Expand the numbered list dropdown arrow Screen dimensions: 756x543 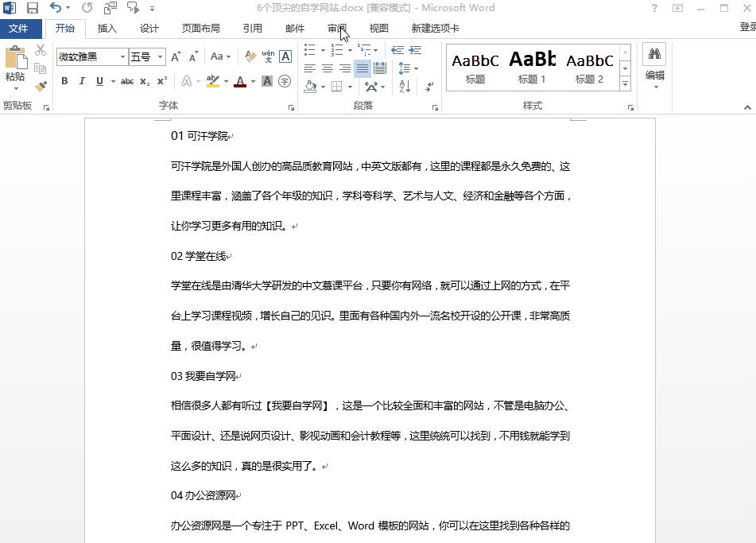click(350, 50)
